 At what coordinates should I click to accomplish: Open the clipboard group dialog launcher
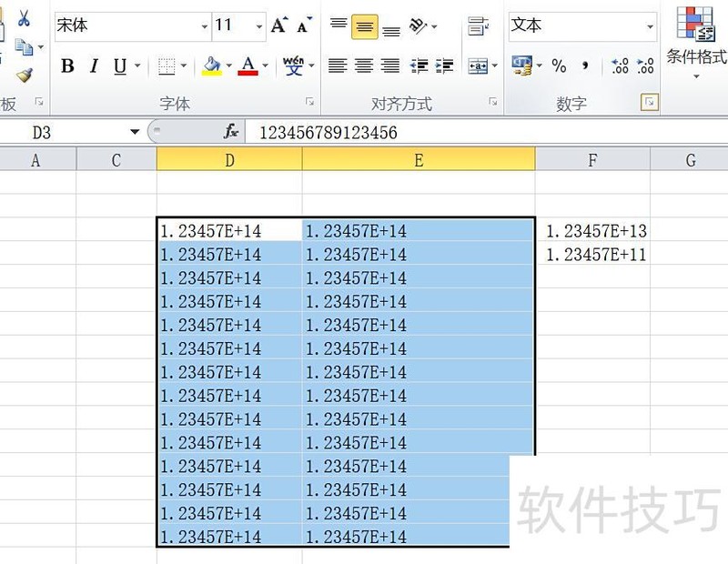[x=39, y=102]
